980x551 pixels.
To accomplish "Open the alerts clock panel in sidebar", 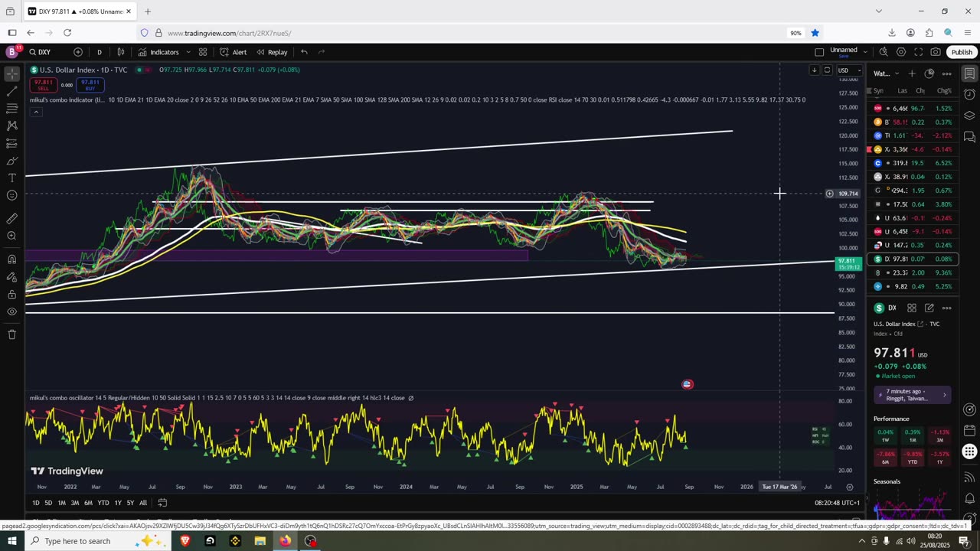I will click(969, 95).
